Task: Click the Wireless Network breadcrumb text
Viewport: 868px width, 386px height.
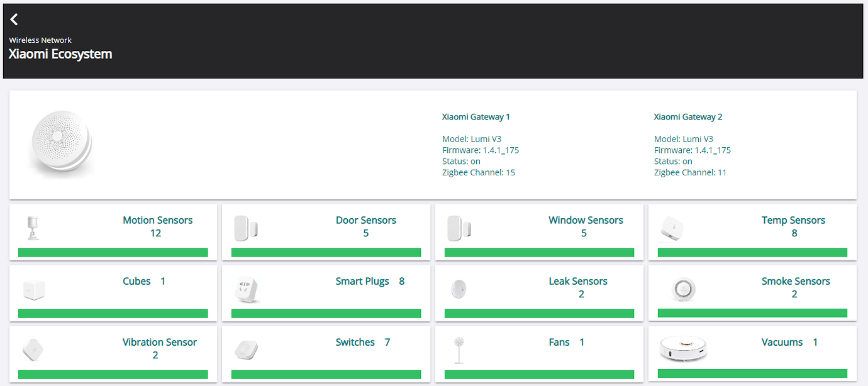Action: (x=40, y=40)
